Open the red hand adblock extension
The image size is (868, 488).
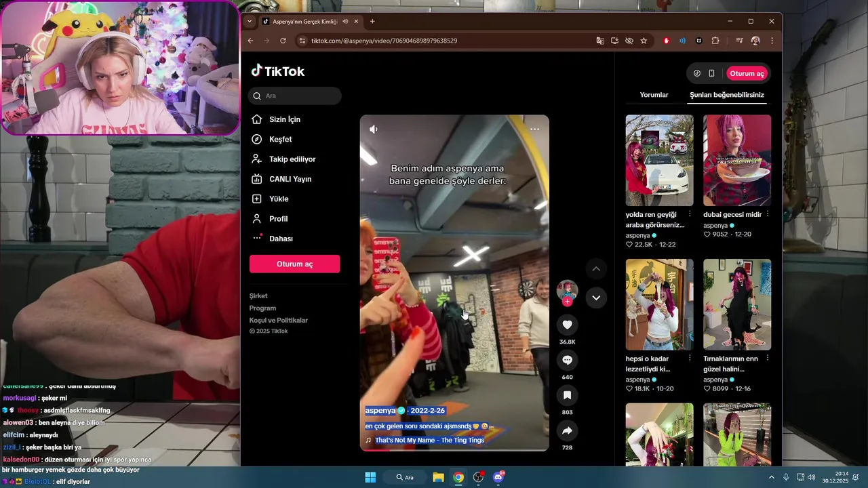point(667,41)
